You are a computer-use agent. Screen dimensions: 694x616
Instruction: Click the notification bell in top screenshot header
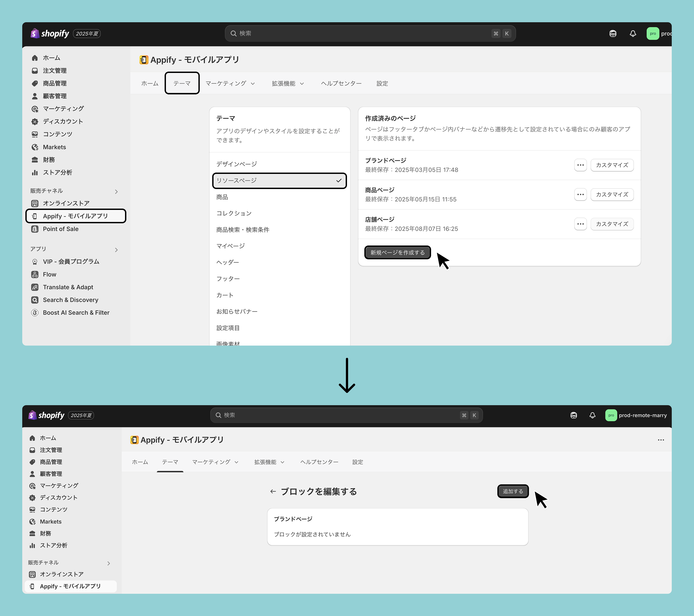click(x=633, y=34)
